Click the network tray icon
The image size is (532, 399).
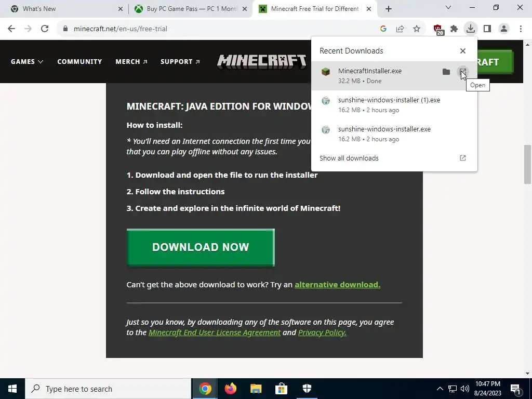[x=453, y=389]
